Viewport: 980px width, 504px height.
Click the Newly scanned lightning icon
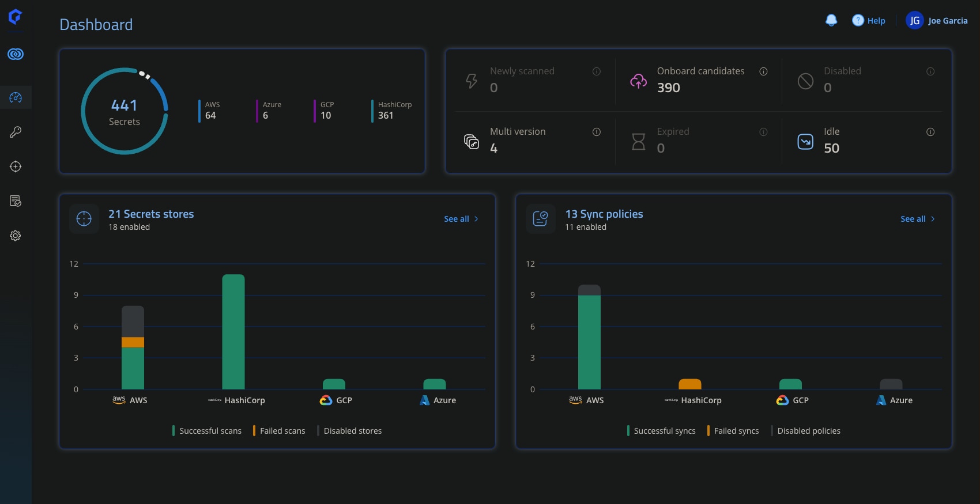coord(472,81)
